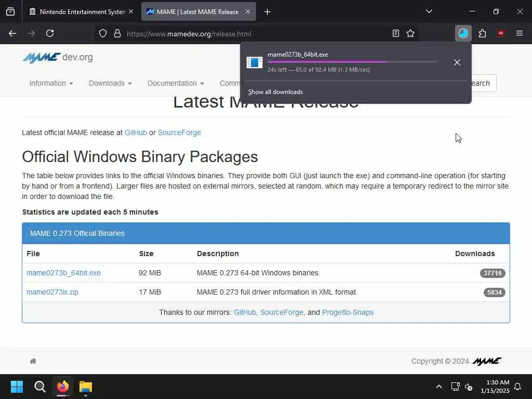532x399 pixels.
Task: Expand the Documentation menu
Action: [x=176, y=83]
